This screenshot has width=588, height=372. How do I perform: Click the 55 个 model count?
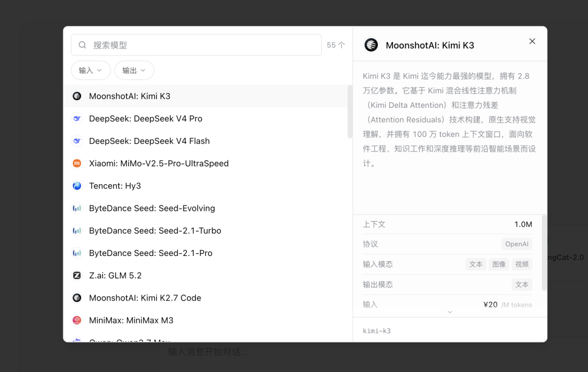(x=335, y=45)
